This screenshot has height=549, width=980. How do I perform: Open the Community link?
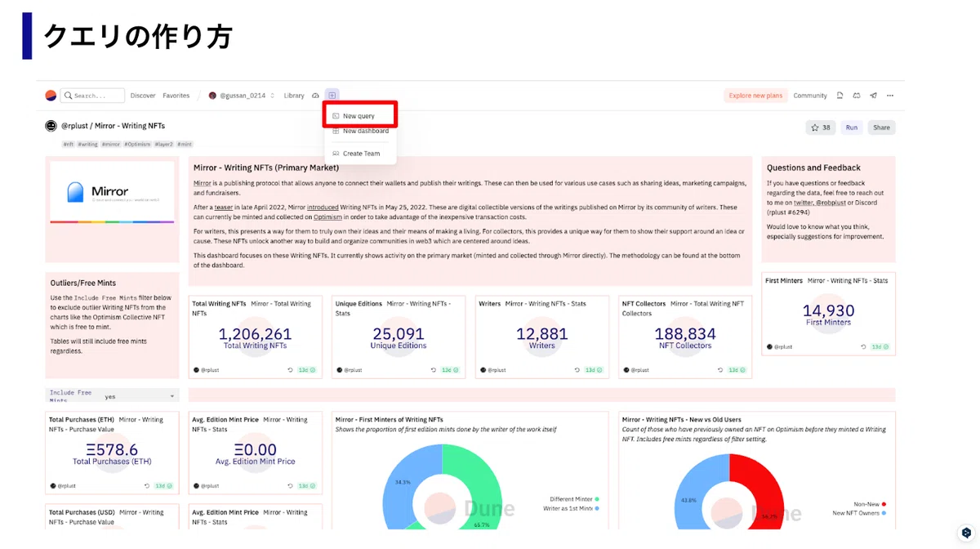(x=810, y=96)
